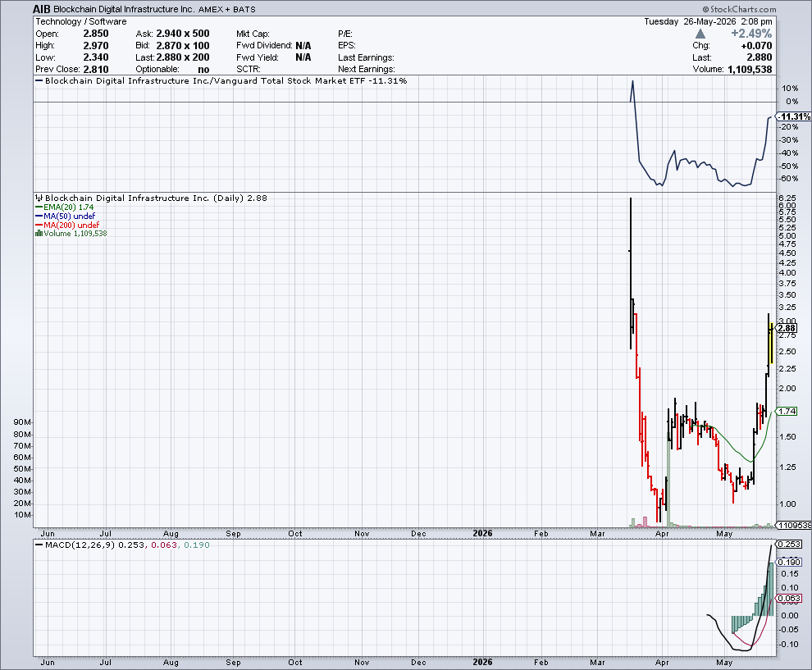Click the volume bars icon in legend
This screenshot has height=670, width=812.
[x=39, y=234]
